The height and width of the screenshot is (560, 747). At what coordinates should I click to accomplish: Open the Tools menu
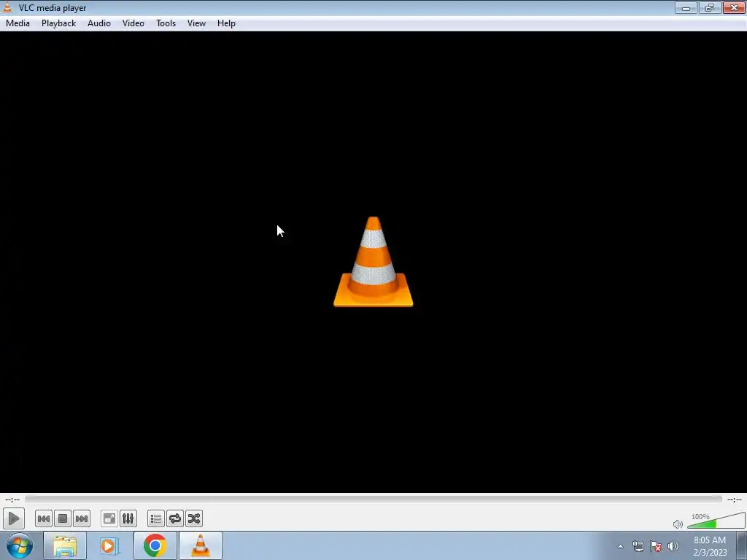click(x=166, y=23)
